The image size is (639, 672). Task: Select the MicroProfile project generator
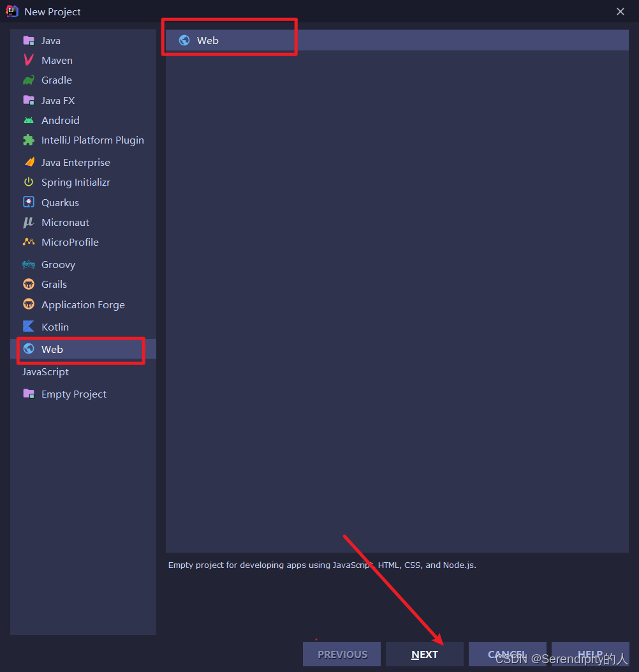70,242
